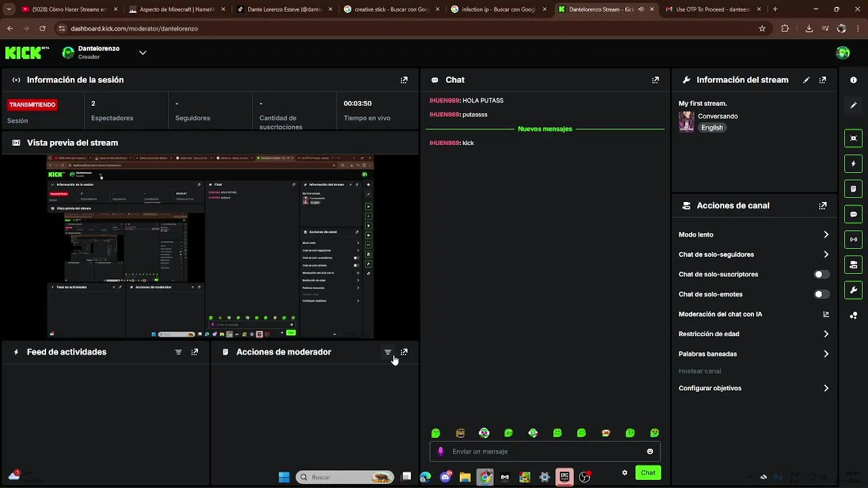Switch to Dante Lorenzo Esteve TikTok tab
The image size is (868, 488).
click(x=284, y=9)
